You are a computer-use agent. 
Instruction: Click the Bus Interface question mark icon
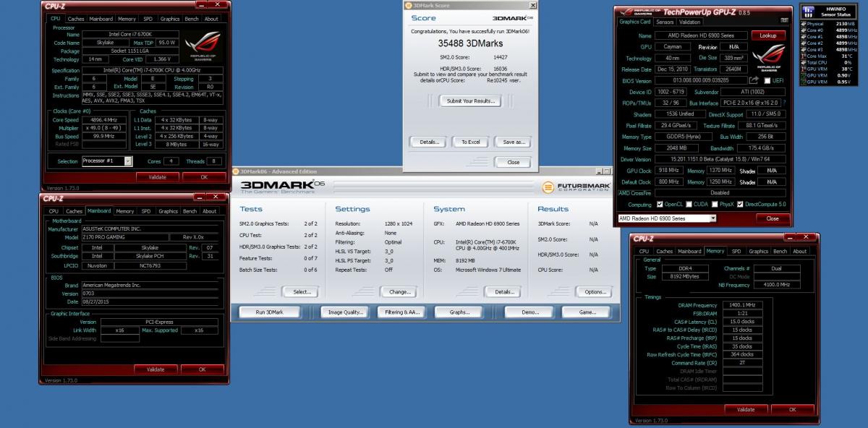[x=784, y=103]
